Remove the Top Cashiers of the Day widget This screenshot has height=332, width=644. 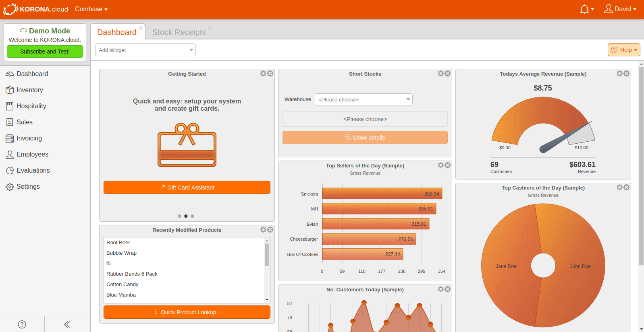(x=627, y=188)
